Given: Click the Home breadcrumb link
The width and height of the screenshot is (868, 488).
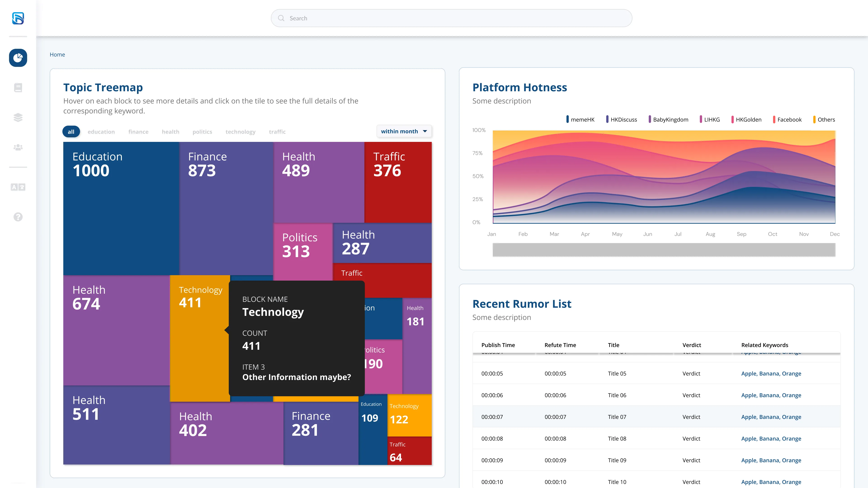Looking at the screenshot, I should pos(57,54).
